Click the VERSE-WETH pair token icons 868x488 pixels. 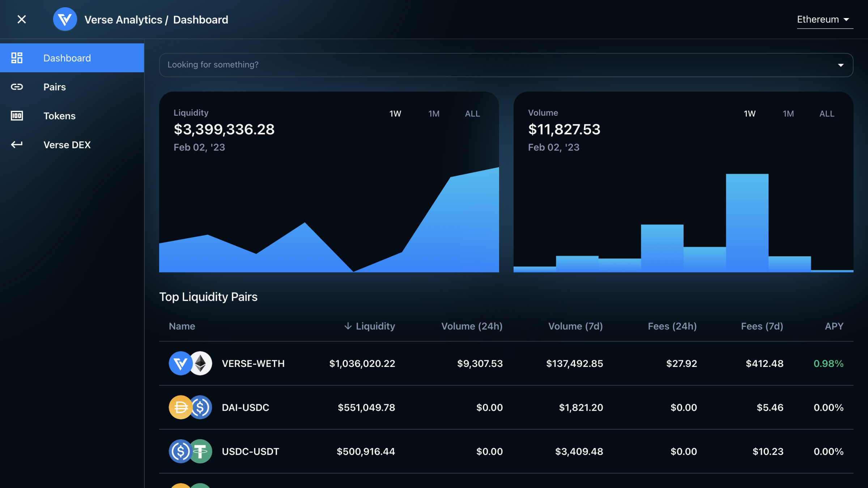190,363
